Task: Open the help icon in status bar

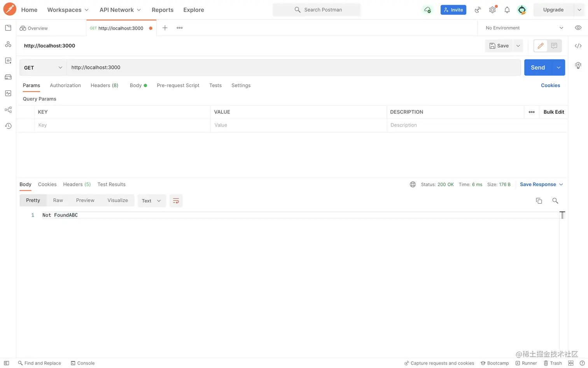Action: coord(582,363)
